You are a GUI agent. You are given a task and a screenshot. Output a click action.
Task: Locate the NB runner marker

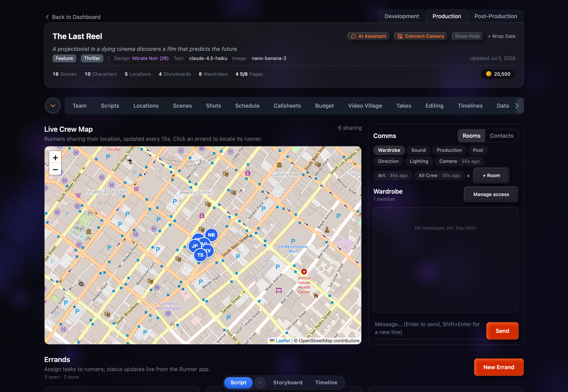point(211,235)
